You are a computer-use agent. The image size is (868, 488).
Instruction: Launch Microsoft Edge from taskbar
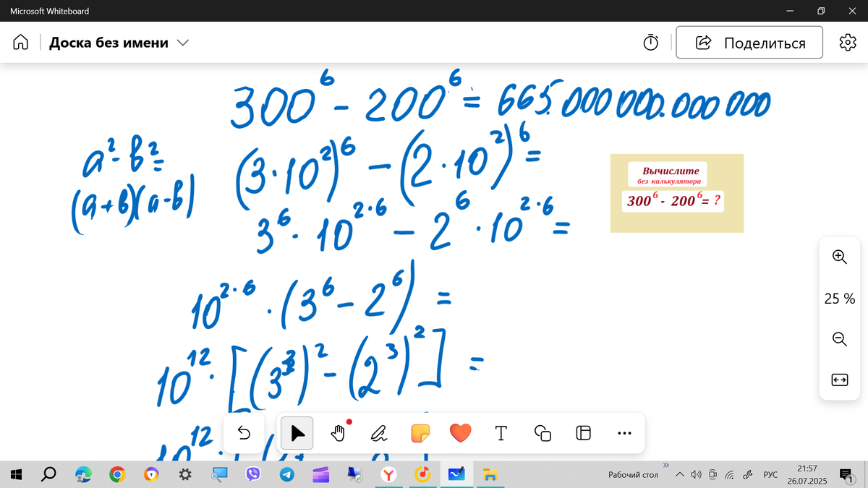tap(83, 474)
